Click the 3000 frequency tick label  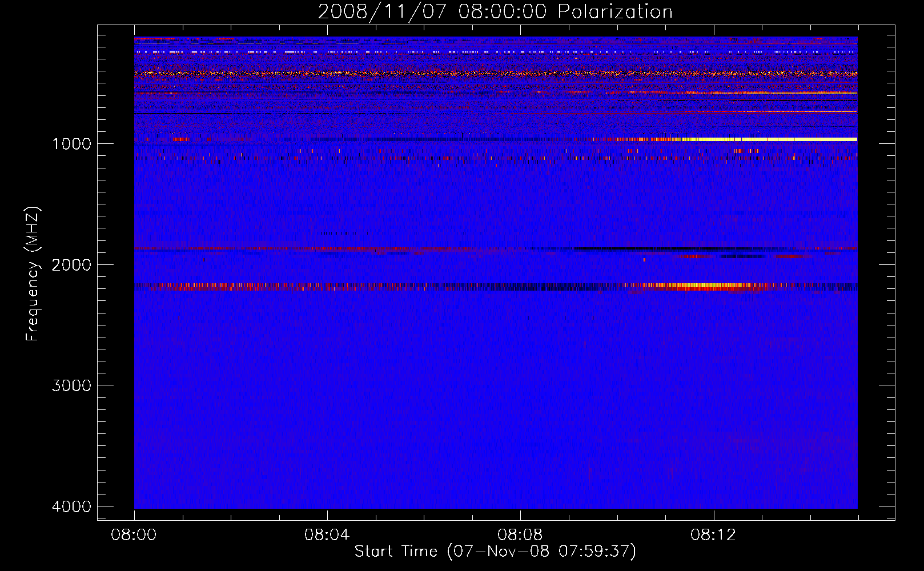coord(71,385)
